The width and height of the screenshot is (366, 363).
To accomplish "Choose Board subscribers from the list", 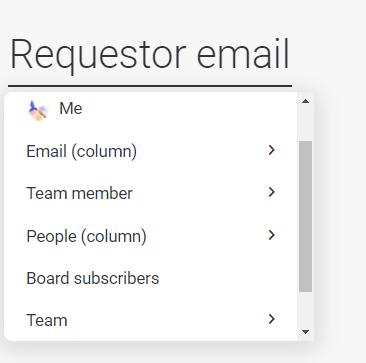I will (150, 278).
